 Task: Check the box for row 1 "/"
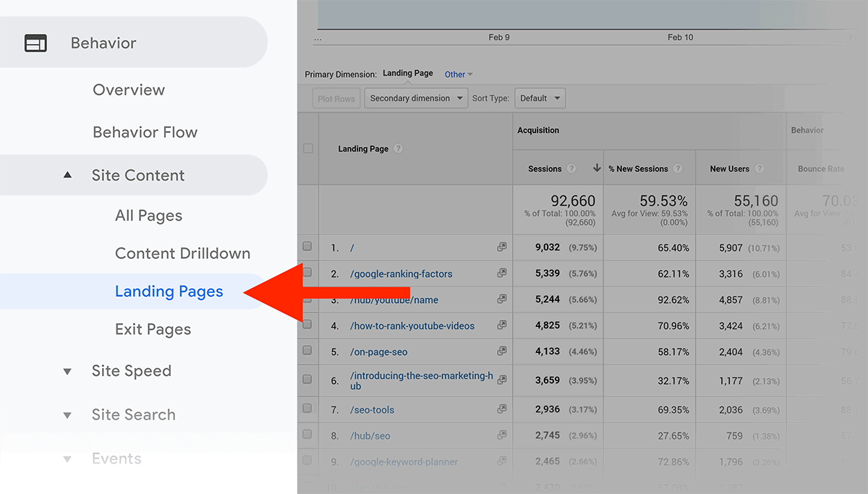tap(307, 247)
